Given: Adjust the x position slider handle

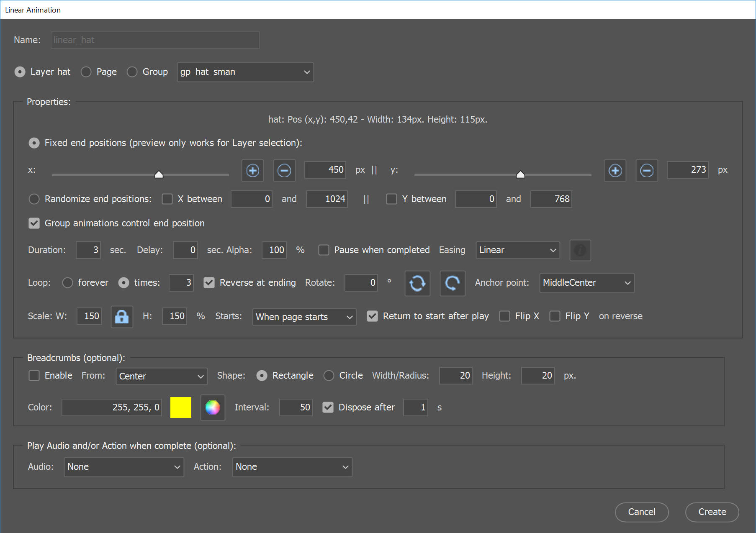Looking at the screenshot, I should pyautogui.click(x=159, y=174).
